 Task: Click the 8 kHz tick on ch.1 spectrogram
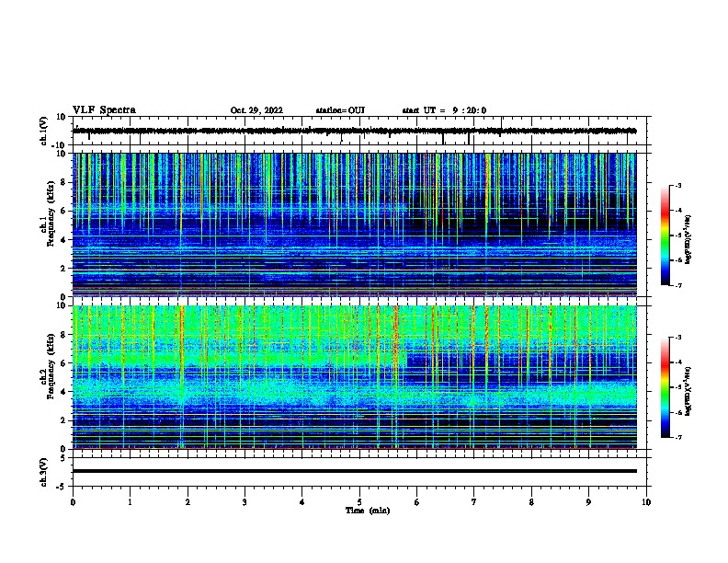click(63, 182)
